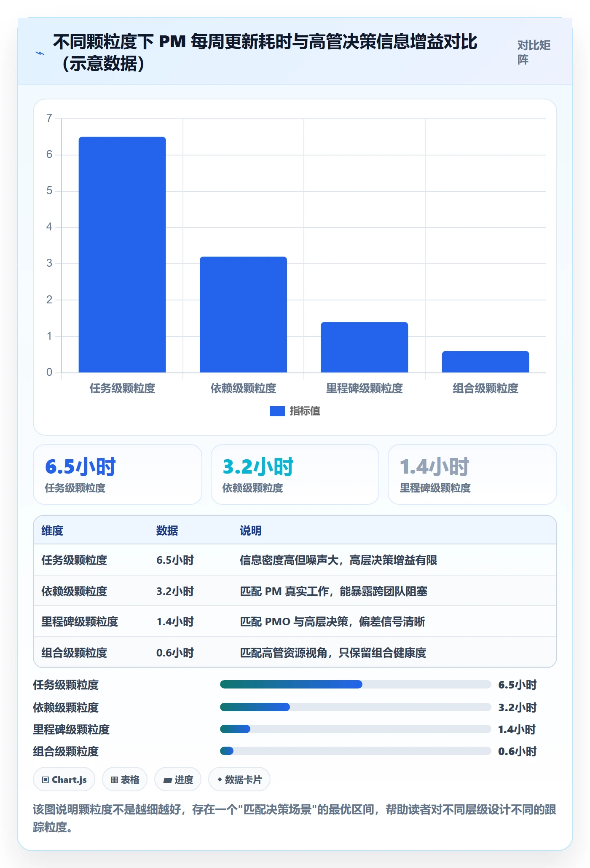Select the 1.4小时 里程碑级颗粒度 data card

(472, 474)
